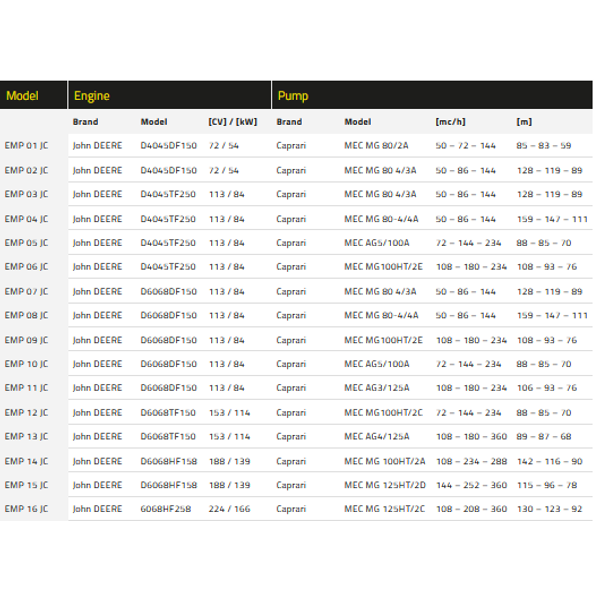Image resolution: width=600 pixels, height=600 pixels.
Task: Click the 50 – 72 – 144 flow value
Action: [x=465, y=145]
